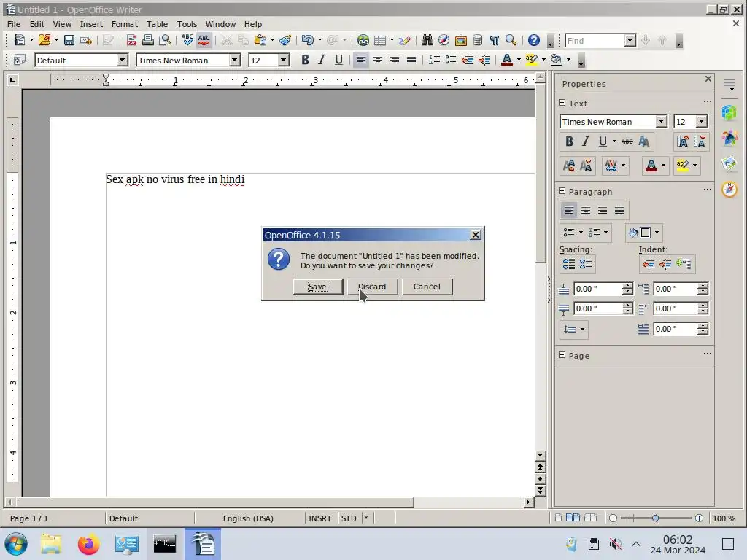Close the Properties sidebar panel
Screen dimensions: 747x560
pos(708,79)
